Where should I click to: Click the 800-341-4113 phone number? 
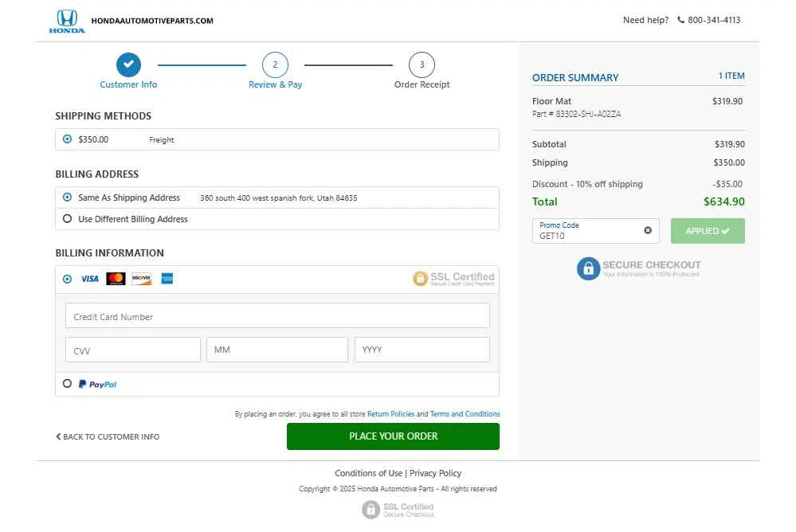pyautogui.click(x=714, y=20)
